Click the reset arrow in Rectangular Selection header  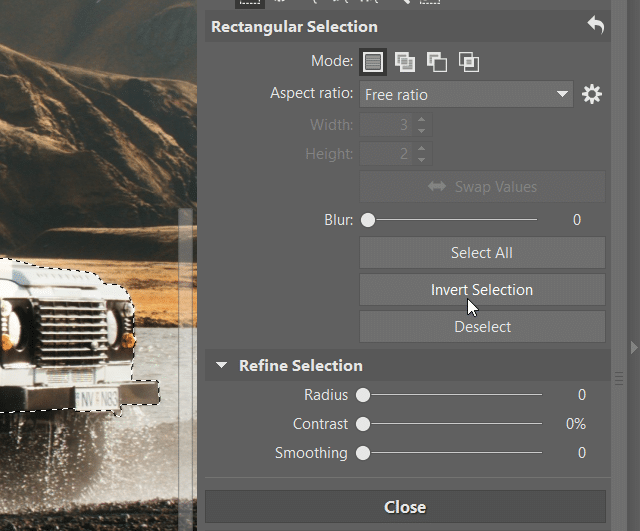tap(596, 26)
